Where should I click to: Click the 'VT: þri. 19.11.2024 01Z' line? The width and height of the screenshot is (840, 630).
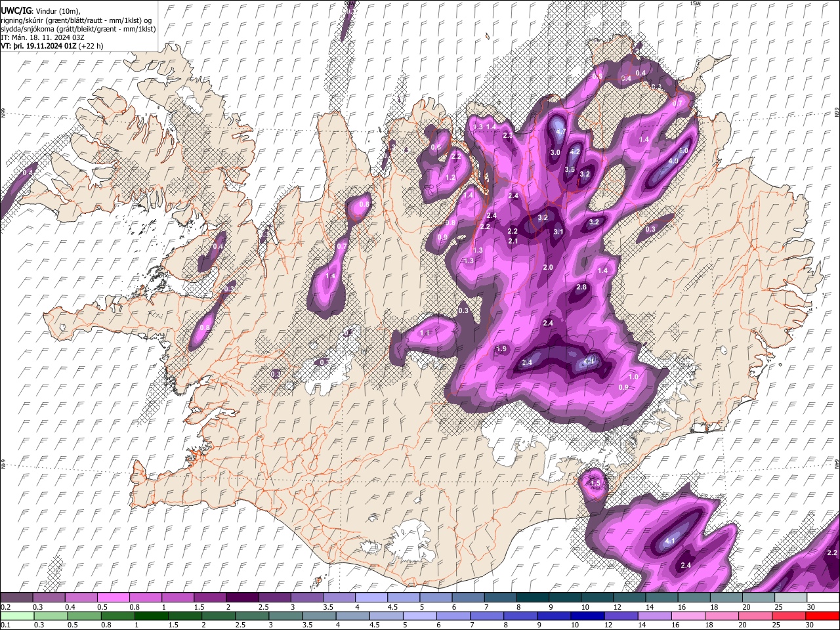(38, 47)
